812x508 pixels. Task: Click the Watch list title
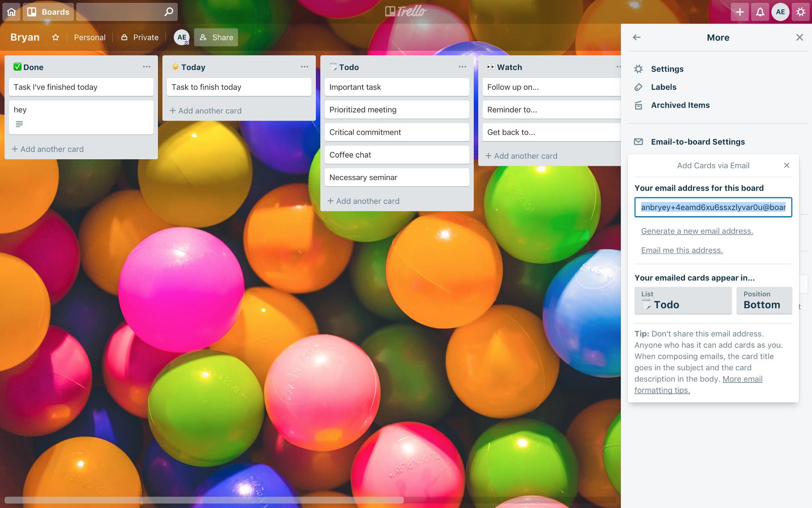coord(510,67)
